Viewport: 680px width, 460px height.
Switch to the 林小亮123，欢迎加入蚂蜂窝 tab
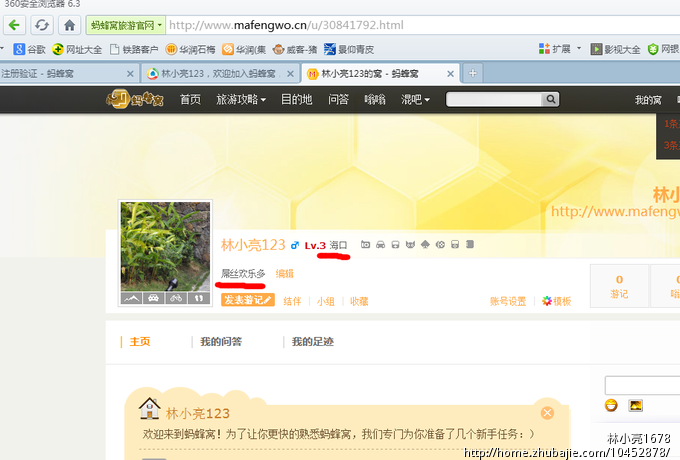click(218, 73)
